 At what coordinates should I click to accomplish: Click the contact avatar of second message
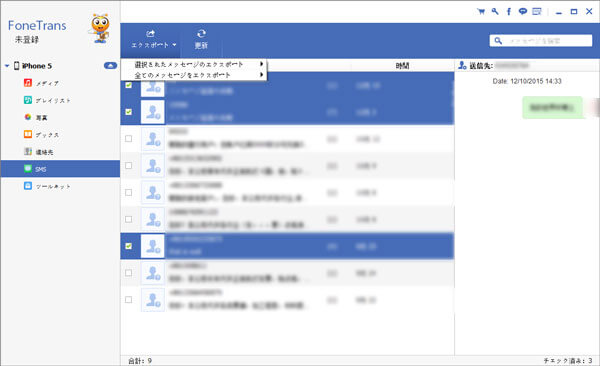coord(153,112)
